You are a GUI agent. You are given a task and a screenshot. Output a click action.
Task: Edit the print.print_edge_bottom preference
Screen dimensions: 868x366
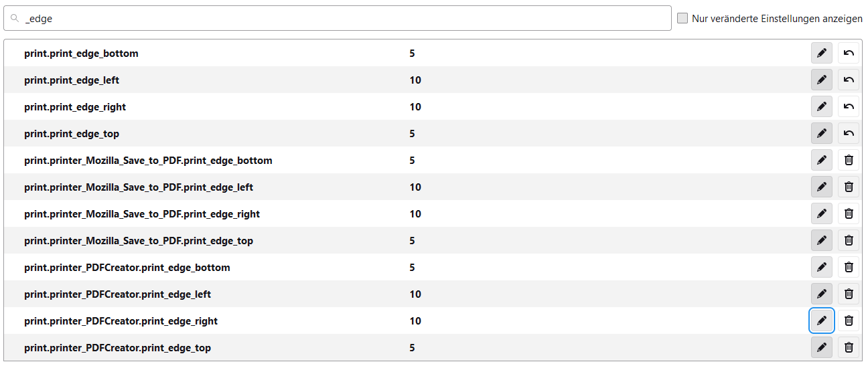coord(822,53)
